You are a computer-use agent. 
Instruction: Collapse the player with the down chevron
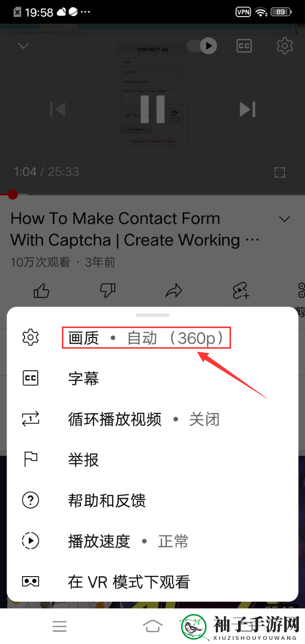(x=24, y=46)
